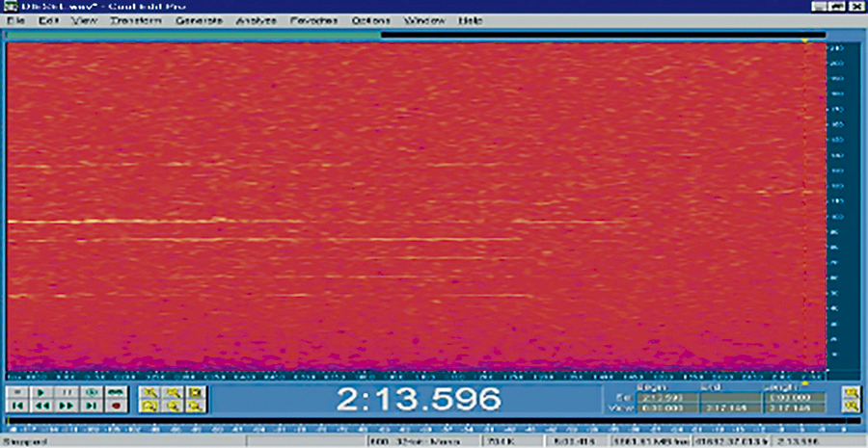Click the red Record button
The height and width of the screenshot is (448, 868).
tap(116, 406)
